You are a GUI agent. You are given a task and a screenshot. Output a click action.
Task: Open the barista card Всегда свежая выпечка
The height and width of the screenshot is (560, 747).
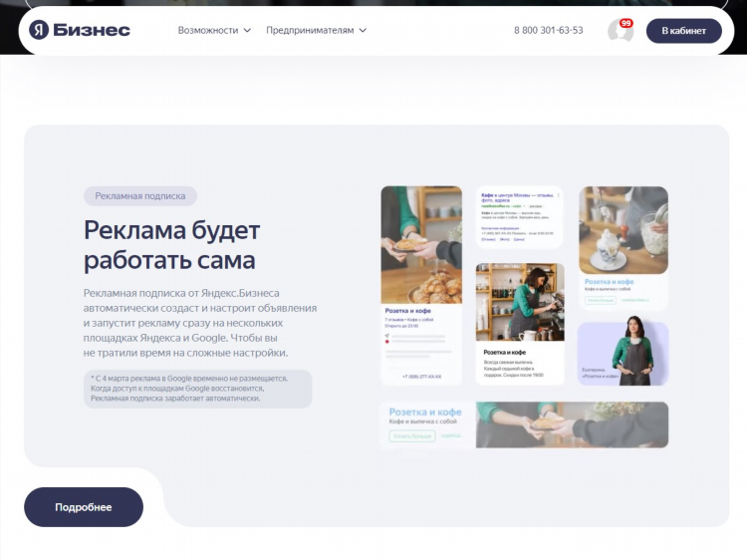pos(520,324)
